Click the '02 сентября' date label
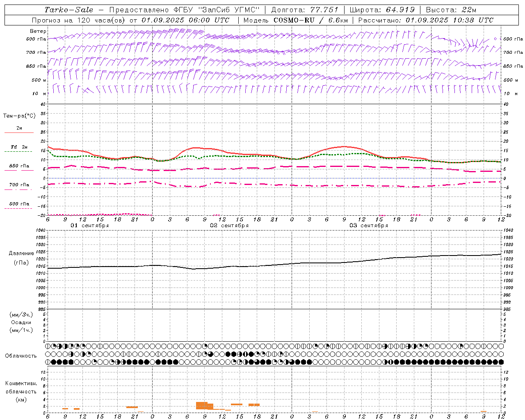The height and width of the screenshot is (420, 525). (229, 226)
